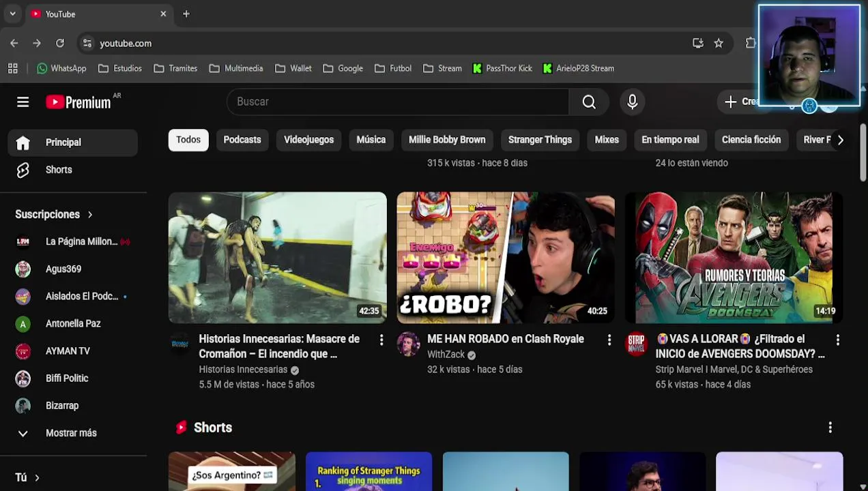Go to Principal in sidebar
The image size is (868, 491).
72,143
